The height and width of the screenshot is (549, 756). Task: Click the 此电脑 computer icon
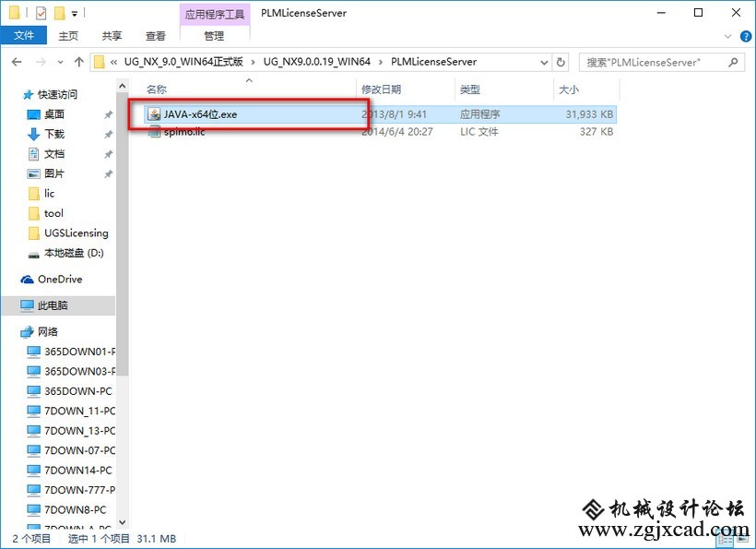pyautogui.click(x=27, y=305)
